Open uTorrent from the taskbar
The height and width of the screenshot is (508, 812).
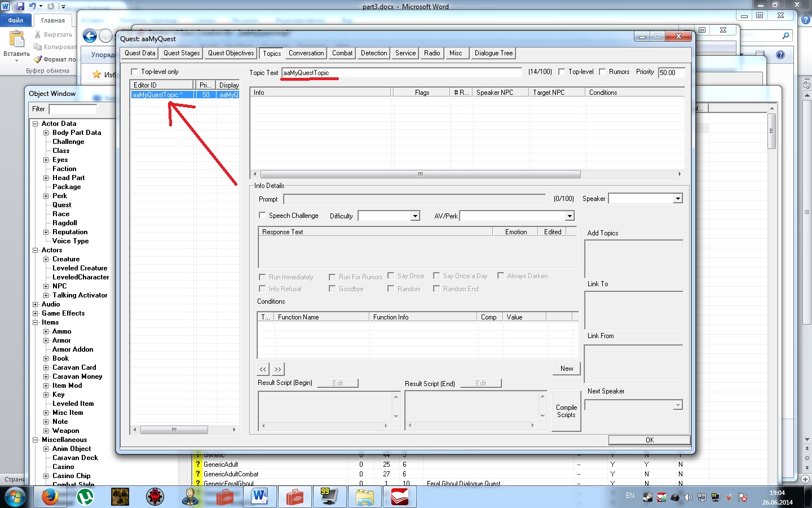tap(85, 497)
